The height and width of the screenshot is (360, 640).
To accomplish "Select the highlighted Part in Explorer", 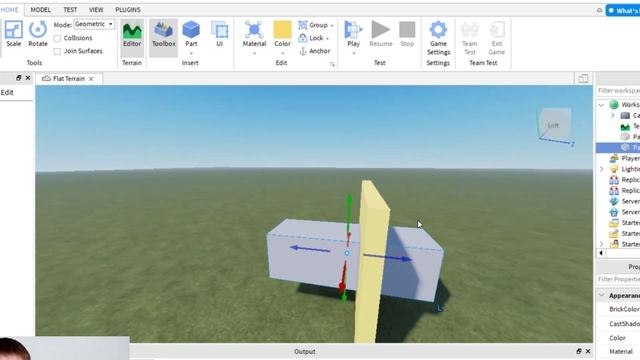I will coord(618,147).
